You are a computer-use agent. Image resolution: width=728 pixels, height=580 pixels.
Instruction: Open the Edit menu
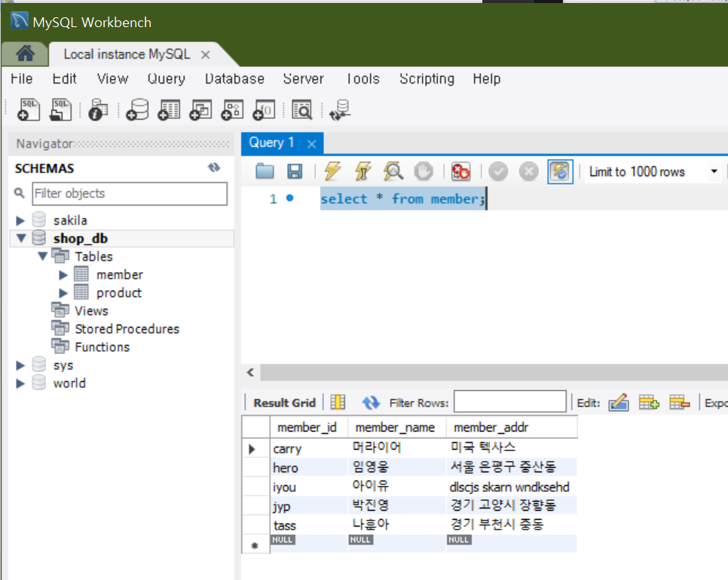[64, 79]
